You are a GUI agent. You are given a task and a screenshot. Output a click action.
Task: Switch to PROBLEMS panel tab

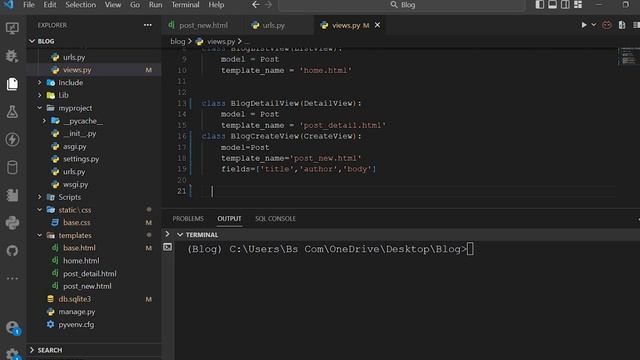188,219
